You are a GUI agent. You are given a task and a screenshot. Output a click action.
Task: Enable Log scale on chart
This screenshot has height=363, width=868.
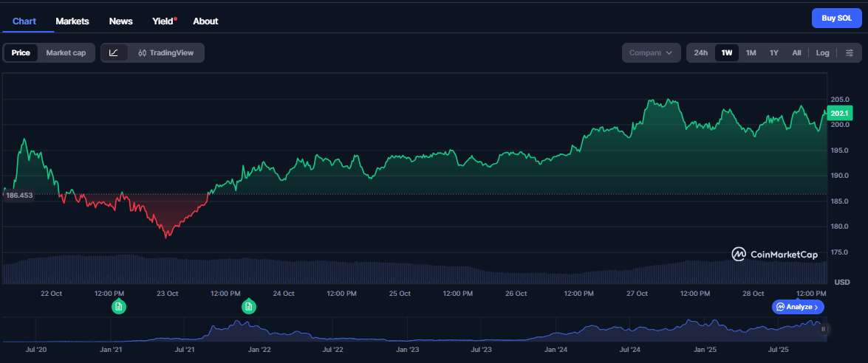pyautogui.click(x=822, y=52)
